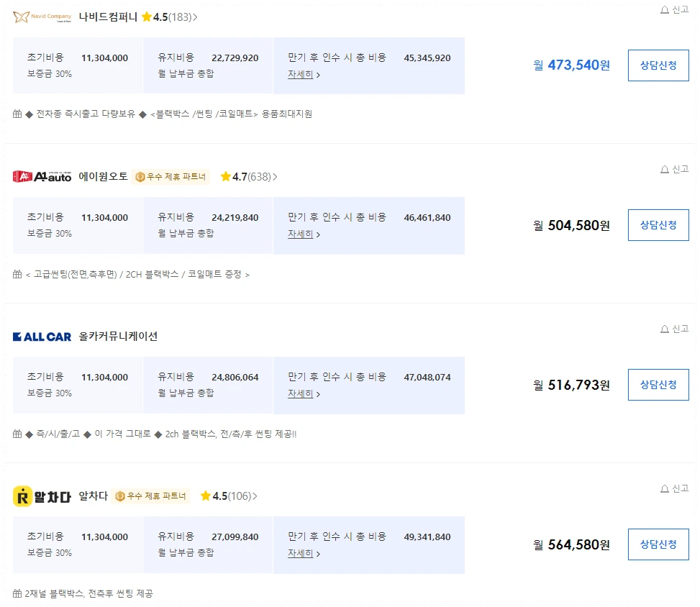This screenshot has width=700, height=607.
Task: Click the ALL CAR logo
Action: coord(41,335)
